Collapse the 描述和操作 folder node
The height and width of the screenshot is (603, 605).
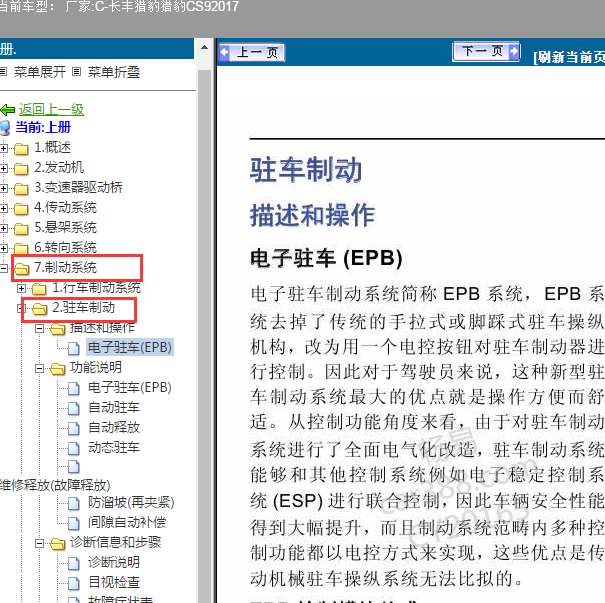click(x=39, y=328)
